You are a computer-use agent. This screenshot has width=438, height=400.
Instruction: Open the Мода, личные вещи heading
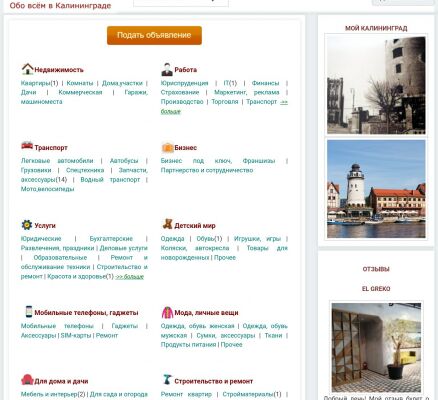pyautogui.click(x=206, y=313)
